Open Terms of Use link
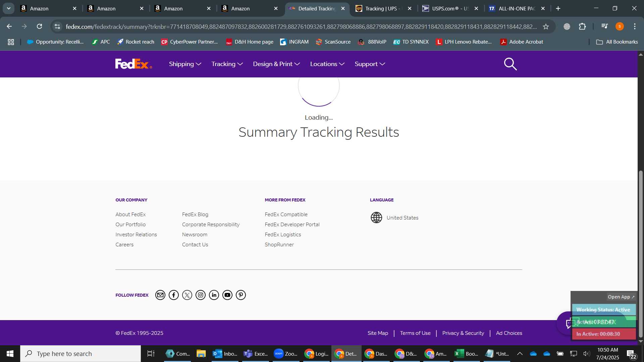Viewport: 644px width, 362px height. coord(415,333)
